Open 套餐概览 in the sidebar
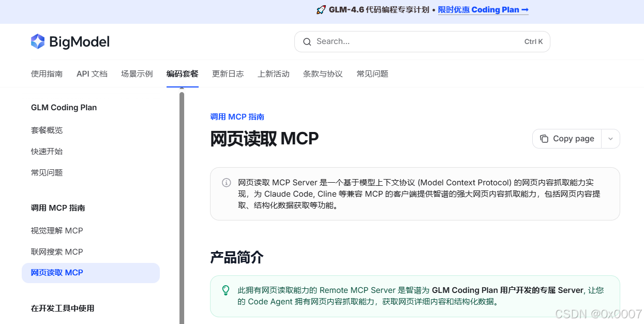This screenshot has height=324, width=644. [47, 130]
